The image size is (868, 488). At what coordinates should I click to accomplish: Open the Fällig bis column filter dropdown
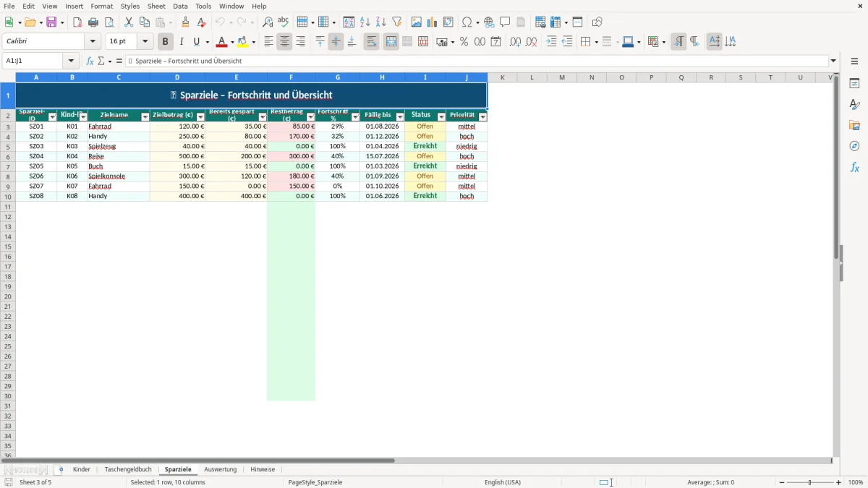[400, 117]
